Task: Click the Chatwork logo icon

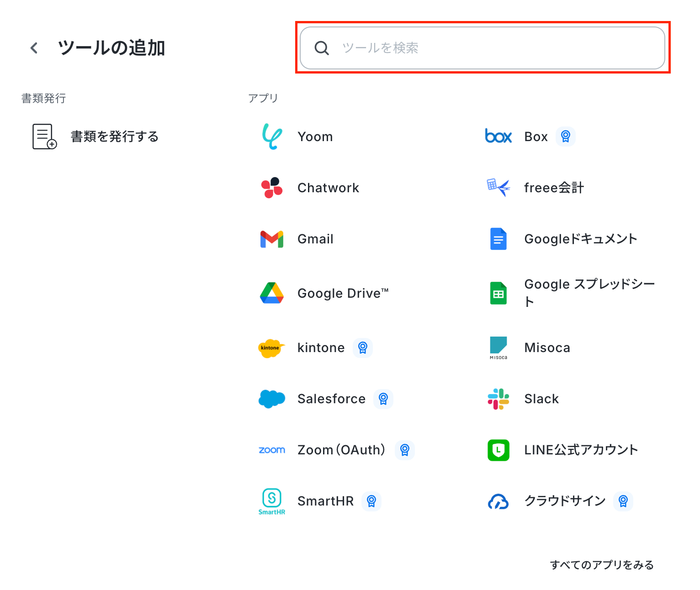Action: point(272,188)
